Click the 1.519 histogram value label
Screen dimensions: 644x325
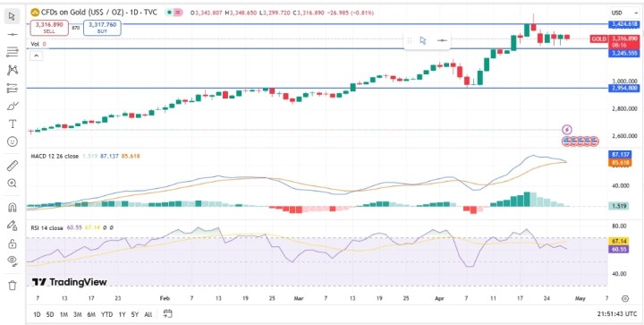click(x=619, y=206)
